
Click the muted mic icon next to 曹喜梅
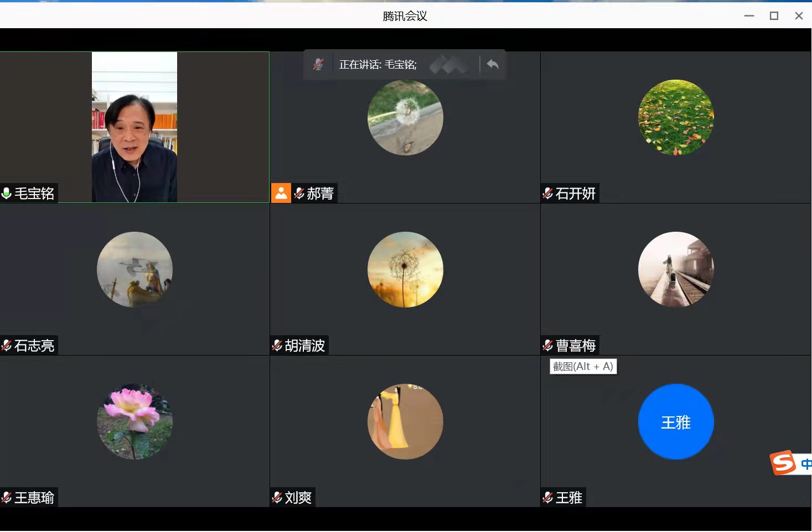[x=548, y=346]
